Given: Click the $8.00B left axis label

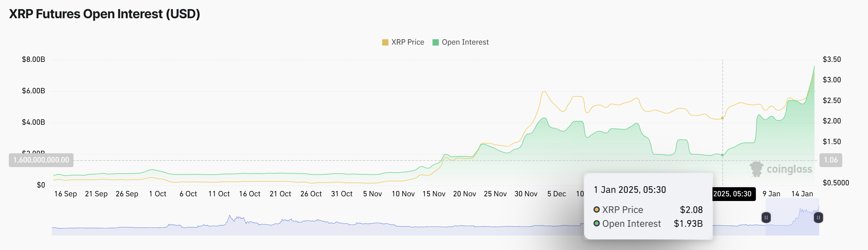Looking at the screenshot, I should [x=33, y=59].
